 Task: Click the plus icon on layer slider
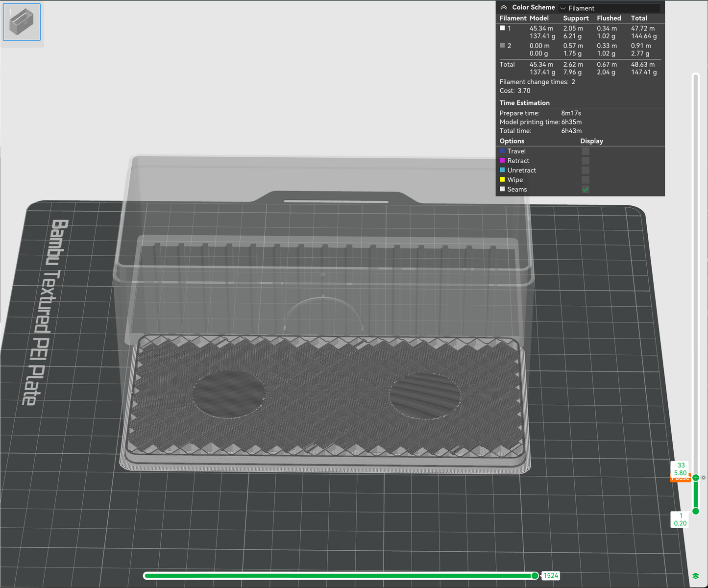(696, 478)
